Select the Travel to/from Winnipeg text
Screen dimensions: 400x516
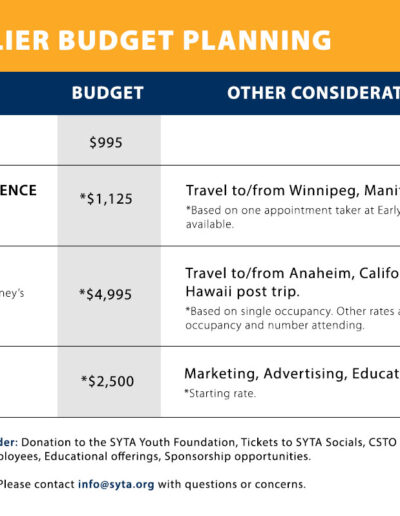tap(293, 191)
